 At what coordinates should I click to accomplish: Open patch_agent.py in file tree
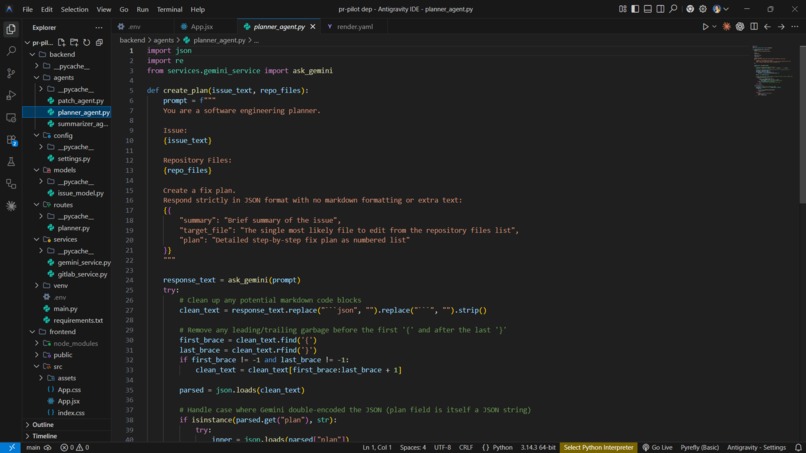[x=80, y=101]
